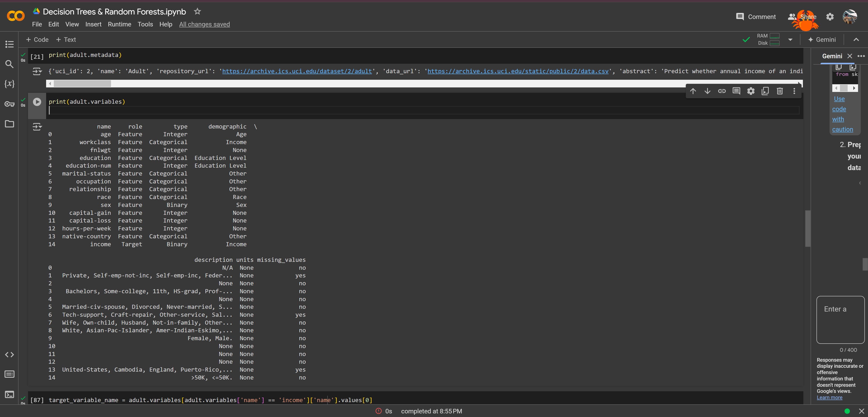Collapse the header with the top-right chevron
This screenshot has width=868, height=417.
[856, 39]
